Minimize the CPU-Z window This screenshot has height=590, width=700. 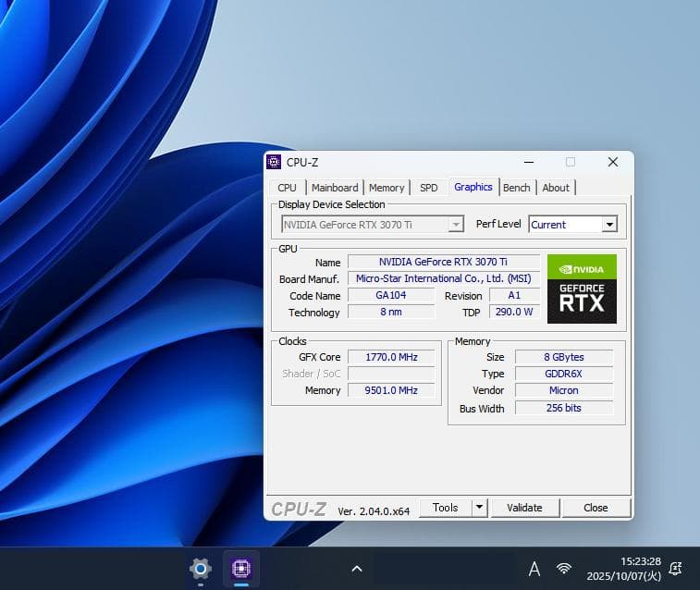coord(529,162)
